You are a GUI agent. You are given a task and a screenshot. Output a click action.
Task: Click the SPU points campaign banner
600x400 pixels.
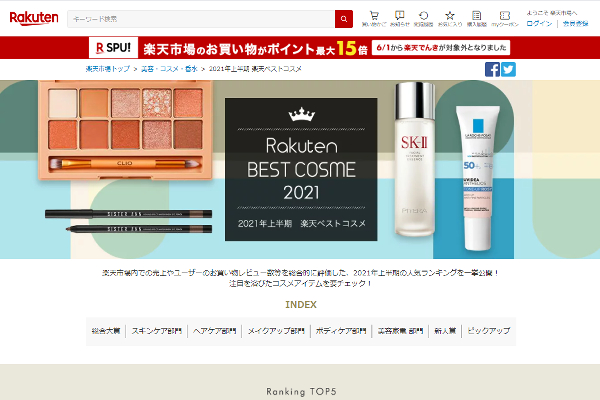click(300, 47)
